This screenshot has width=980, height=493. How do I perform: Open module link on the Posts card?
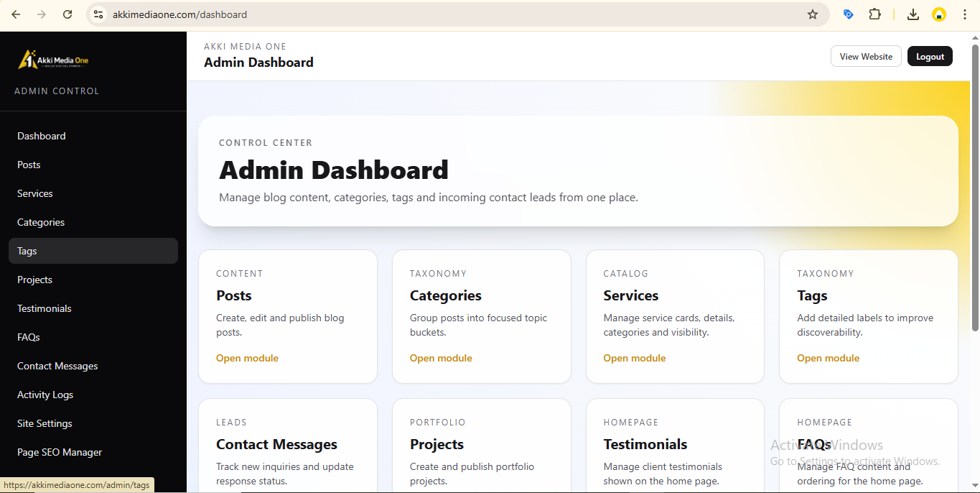coord(247,357)
